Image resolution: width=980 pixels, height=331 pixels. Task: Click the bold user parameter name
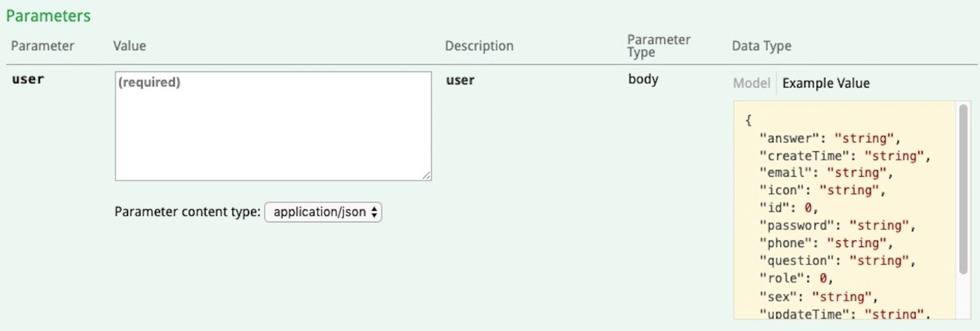28,79
